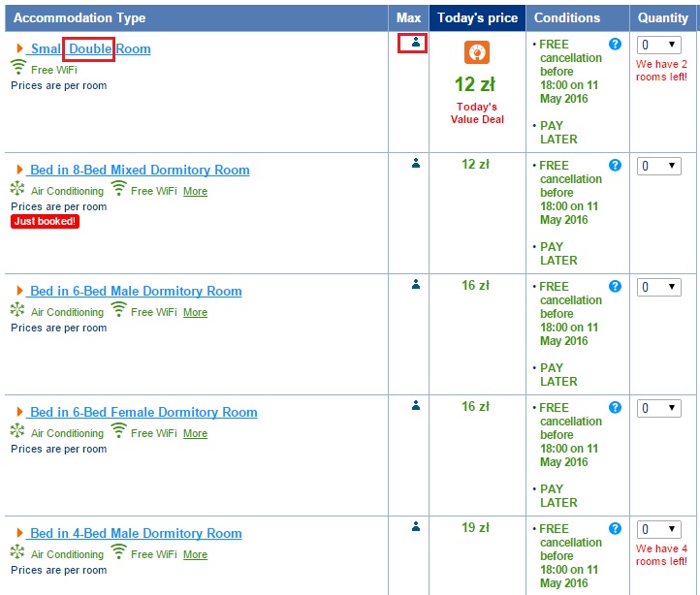Click WiFi icon under 8-Bed Mixed Dormitory
The height and width of the screenshot is (595, 700).
118,188
